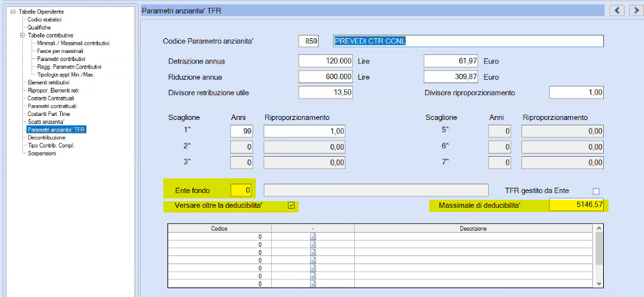Viewport: 644px width, 297px height.
Task: Open Elementi retributivi tree item
Action: 48,82
